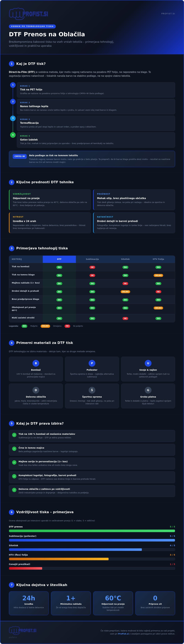Click the number badge beside Primerjava tehnologij tiska
Image resolution: width=184 pixels, height=644 pixels.
(12, 248)
